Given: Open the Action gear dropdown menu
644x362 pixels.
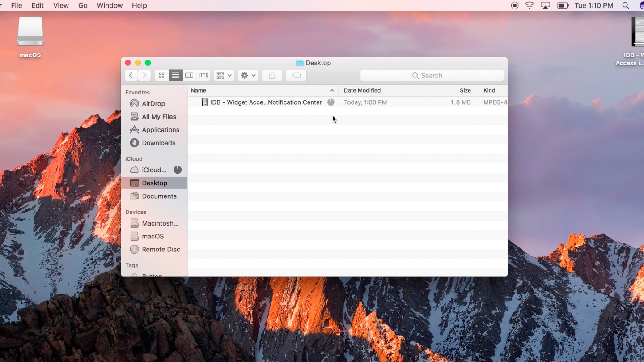Looking at the screenshot, I should (248, 76).
